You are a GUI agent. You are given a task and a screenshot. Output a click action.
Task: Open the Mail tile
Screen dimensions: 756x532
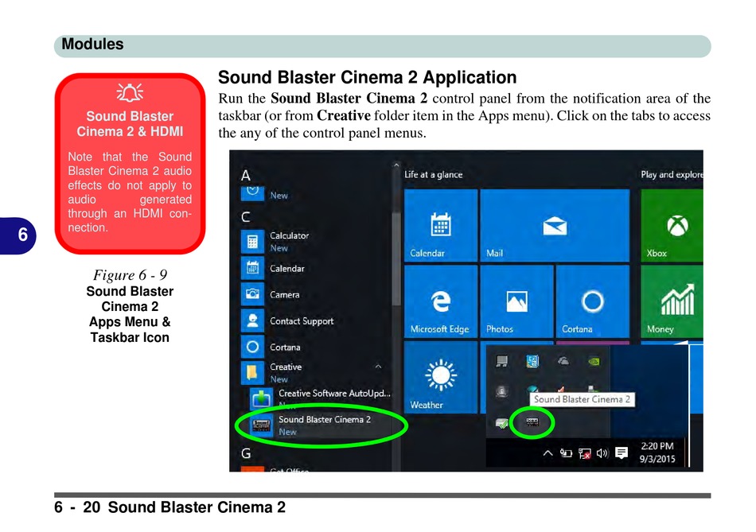[555, 225]
